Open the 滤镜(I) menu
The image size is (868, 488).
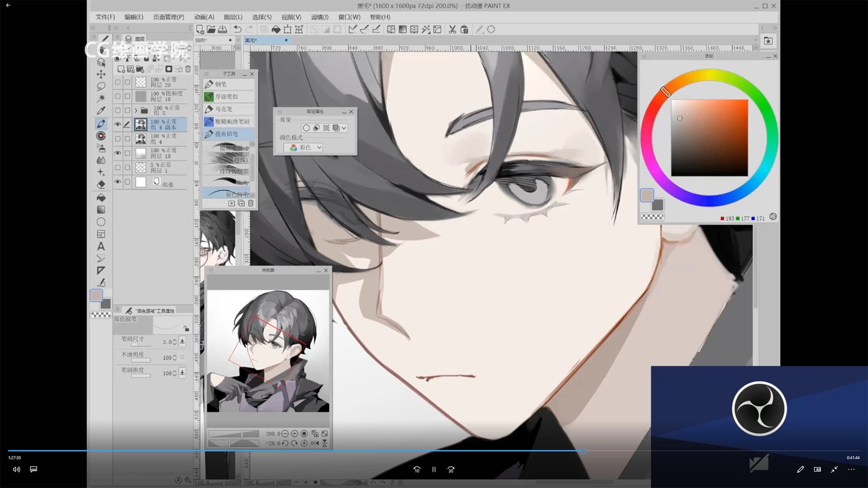[319, 17]
